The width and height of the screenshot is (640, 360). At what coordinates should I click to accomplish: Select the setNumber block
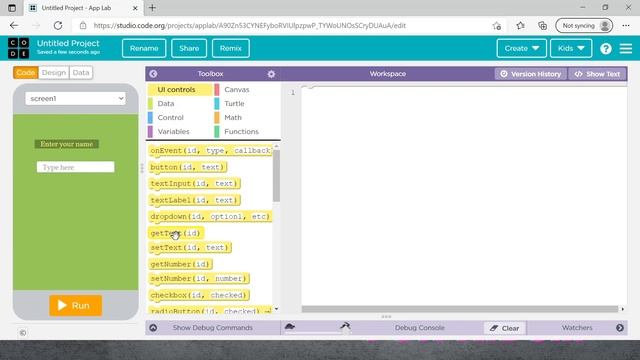coord(199,278)
